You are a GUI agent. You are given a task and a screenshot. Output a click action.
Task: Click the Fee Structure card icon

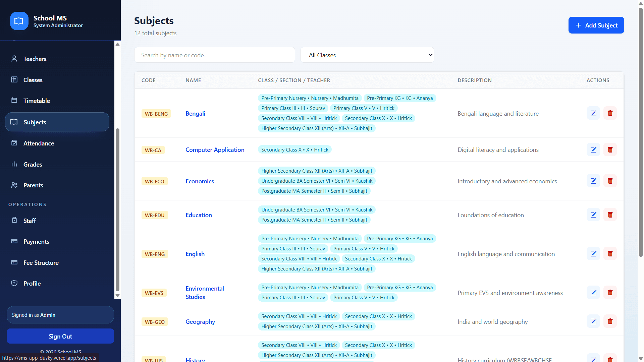tap(14, 262)
